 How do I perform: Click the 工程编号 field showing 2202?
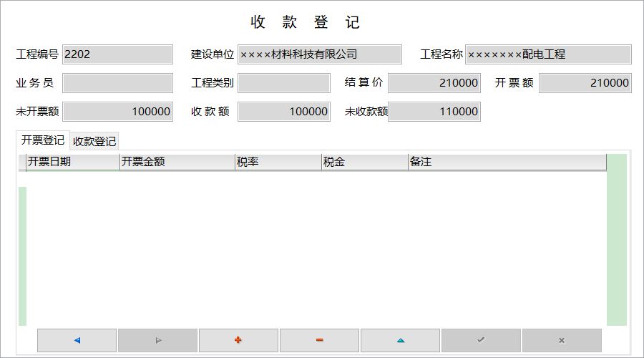click(117, 54)
